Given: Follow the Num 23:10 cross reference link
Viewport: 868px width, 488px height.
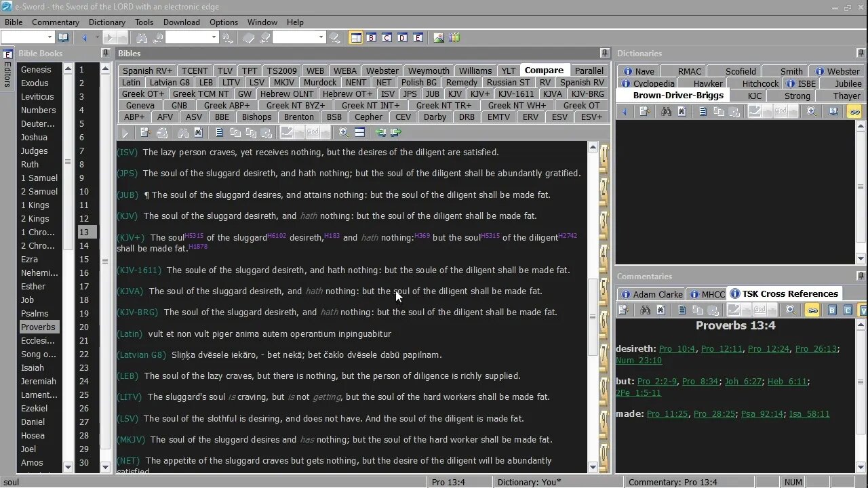Looking at the screenshot, I should (x=639, y=361).
